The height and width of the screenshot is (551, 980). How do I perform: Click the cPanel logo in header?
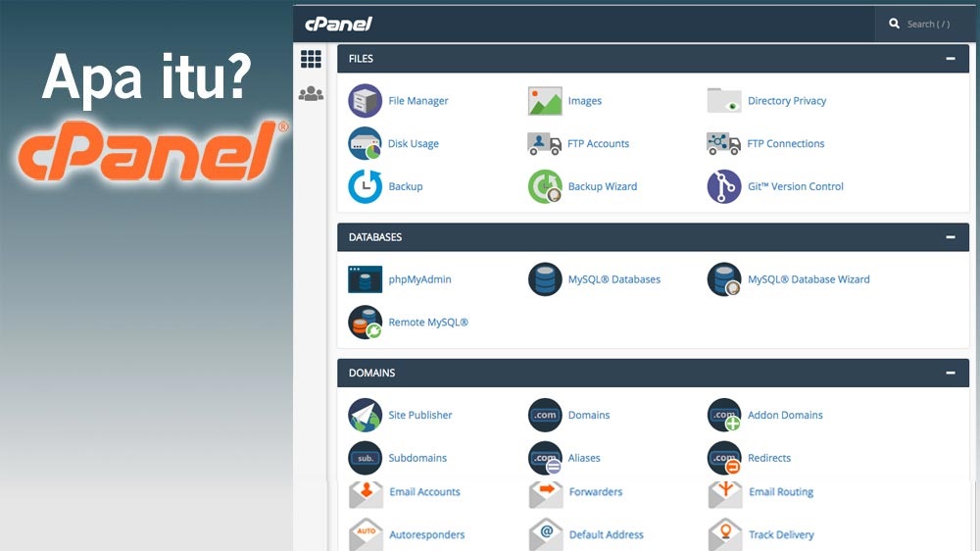[x=338, y=24]
